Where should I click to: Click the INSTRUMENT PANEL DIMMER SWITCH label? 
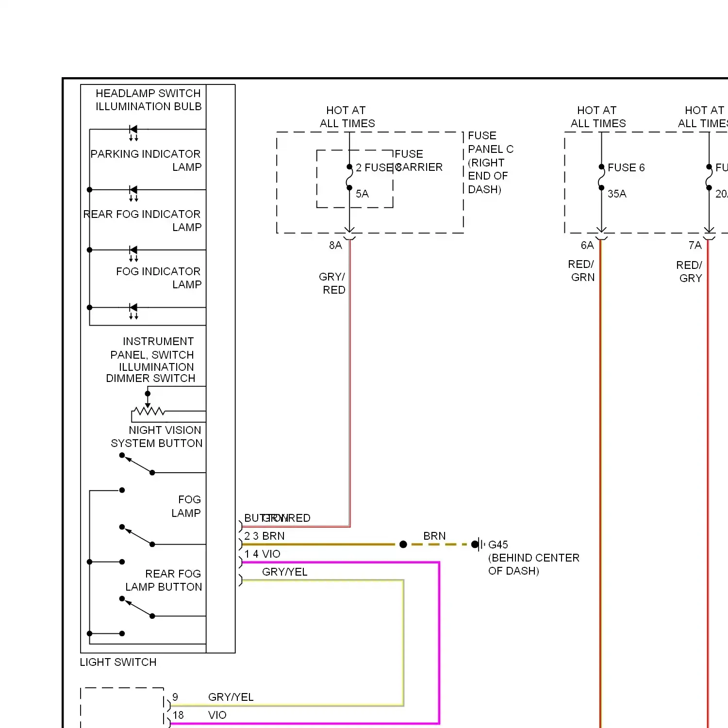[150, 360]
